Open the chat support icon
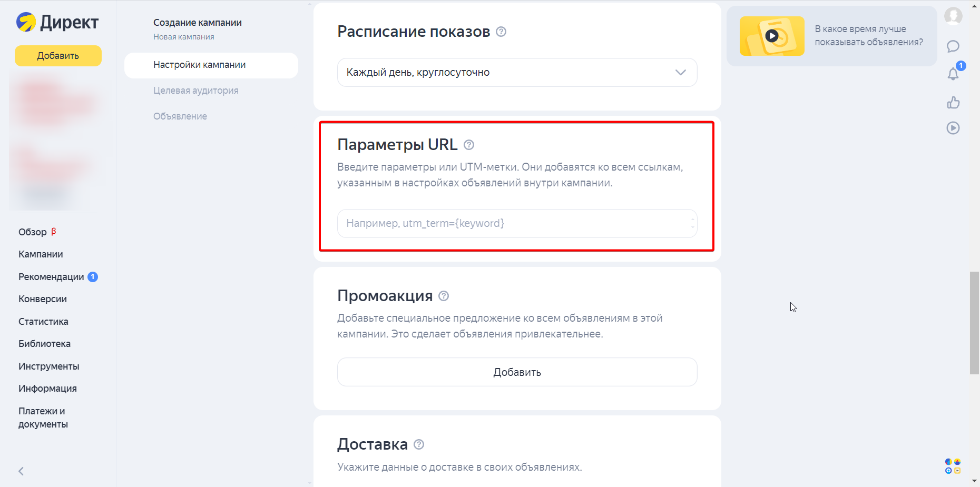 pyautogui.click(x=953, y=47)
